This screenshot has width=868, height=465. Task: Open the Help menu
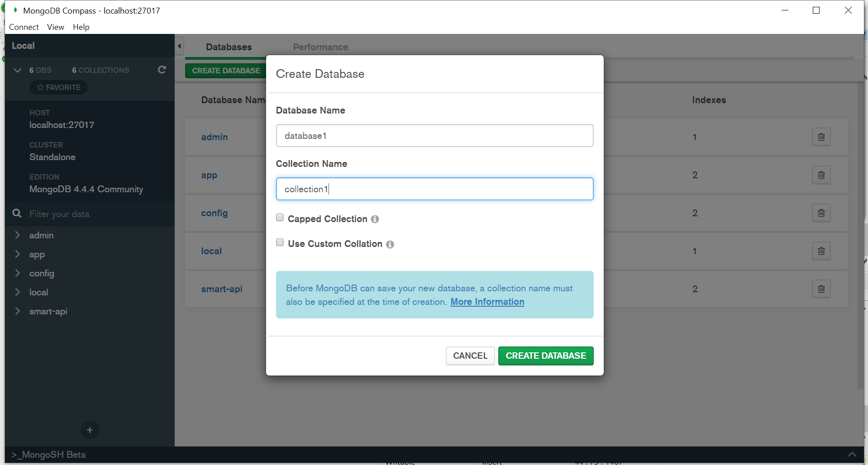click(81, 27)
